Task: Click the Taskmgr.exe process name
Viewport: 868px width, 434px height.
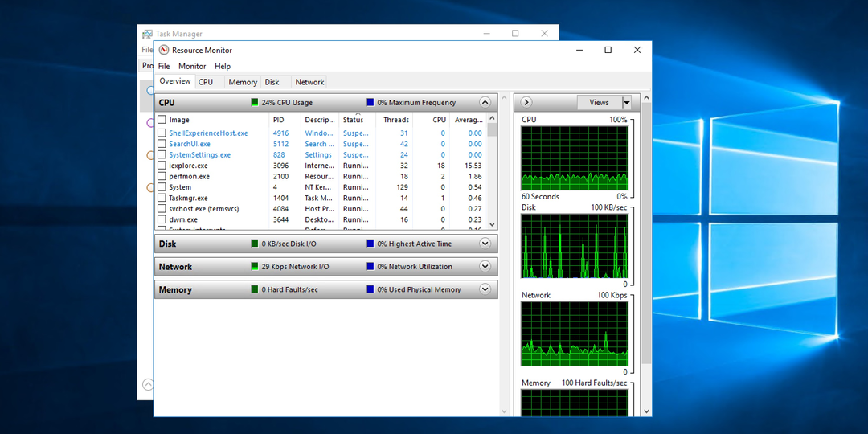Action: point(188,198)
